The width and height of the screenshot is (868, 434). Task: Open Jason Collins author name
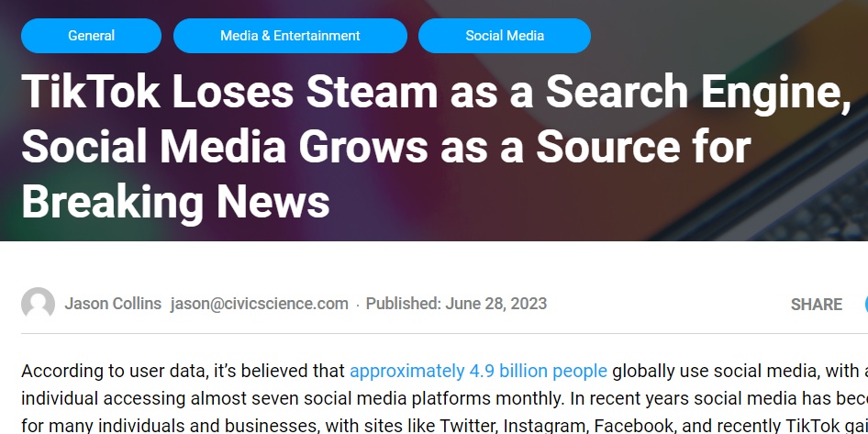(113, 304)
